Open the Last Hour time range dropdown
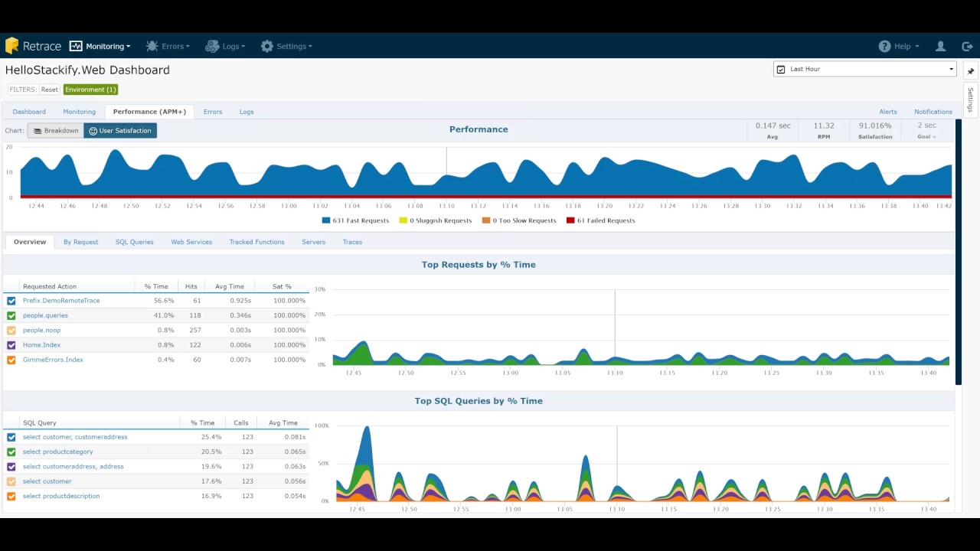Viewport: 980px width, 551px height. click(x=865, y=69)
